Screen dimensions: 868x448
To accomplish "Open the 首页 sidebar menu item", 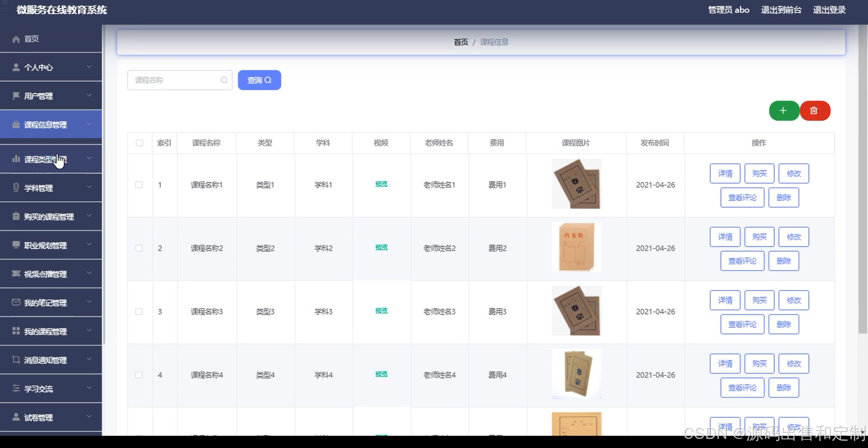I will pyautogui.click(x=51, y=39).
